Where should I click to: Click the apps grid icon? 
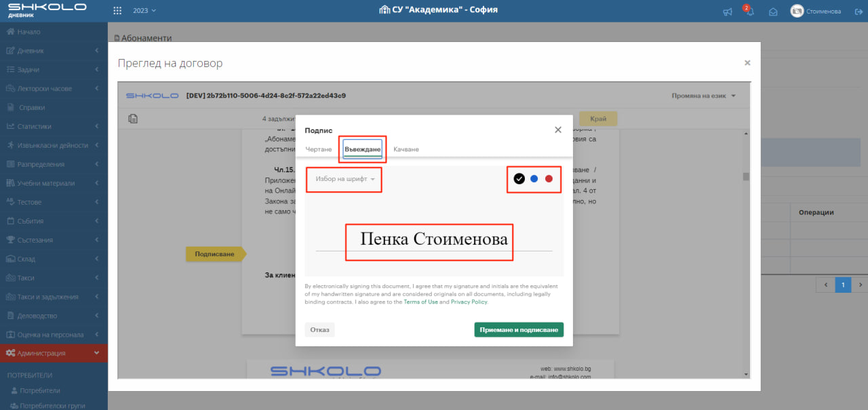117,11
